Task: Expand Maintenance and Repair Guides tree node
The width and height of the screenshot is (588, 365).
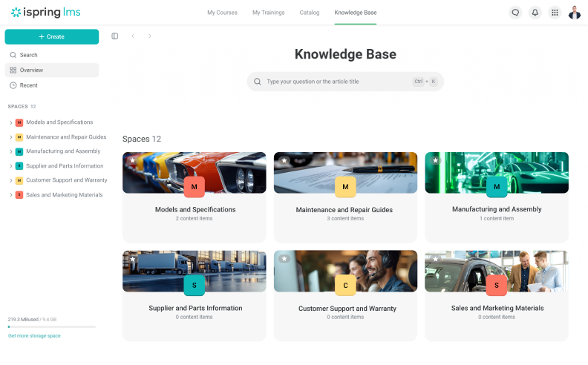Action: (11, 137)
